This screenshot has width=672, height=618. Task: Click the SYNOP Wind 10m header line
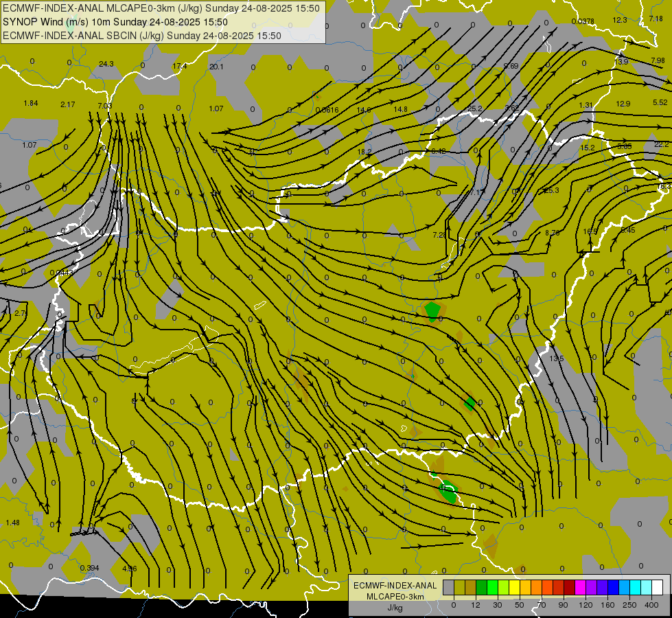tap(115, 22)
